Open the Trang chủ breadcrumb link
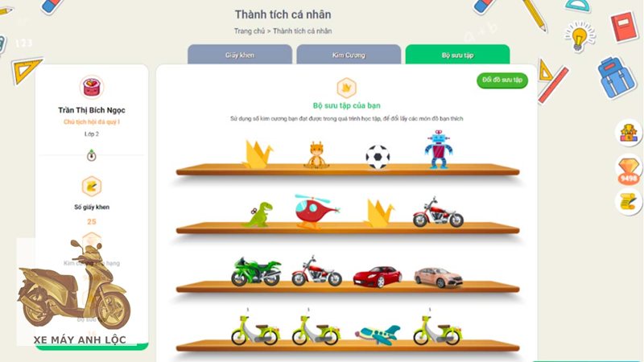This screenshot has height=362, width=644. 250,31
